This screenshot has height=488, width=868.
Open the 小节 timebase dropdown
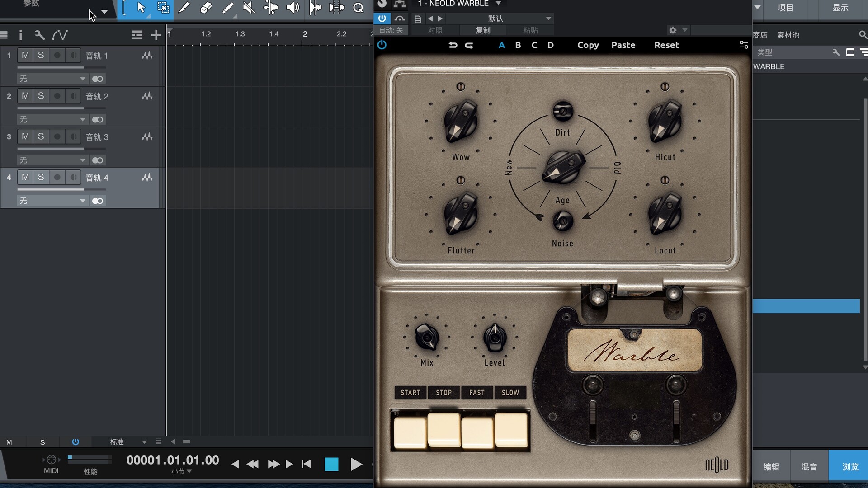click(181, 471)
